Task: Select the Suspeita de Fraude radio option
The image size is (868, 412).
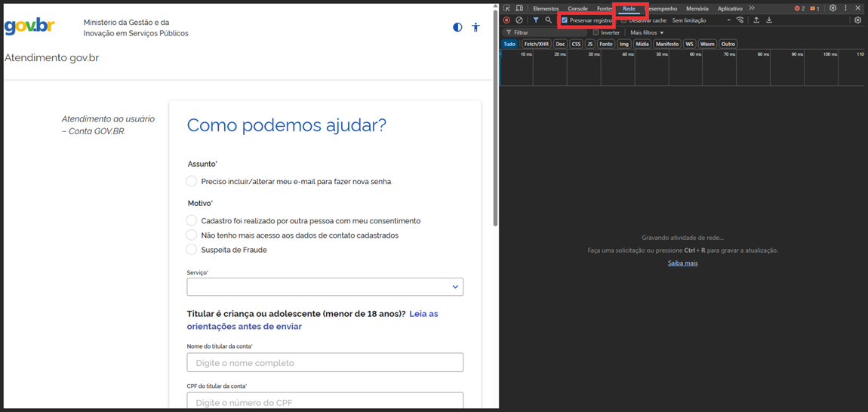Action: [x=192, y=250]
